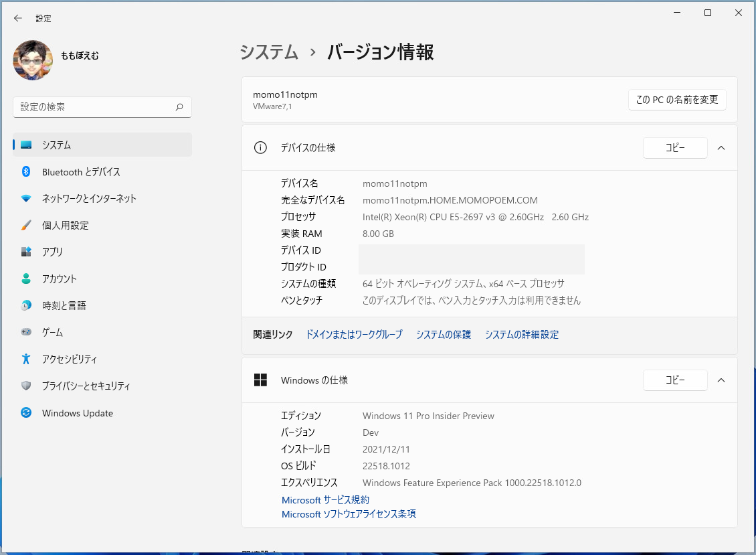Open 個人用設定 page

click(x=102, y=226)
